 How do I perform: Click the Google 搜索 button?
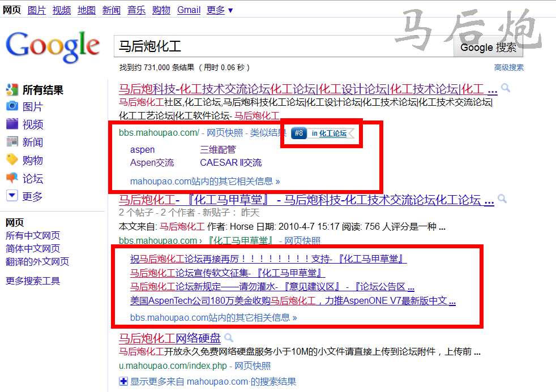tap(488, 47)
